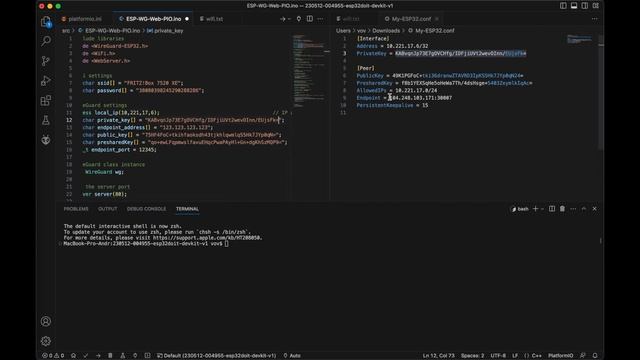Image resolution: width=640 pixels, height=360 pixels.
Task: Click PlatformIO Build checkmark in status bar
Action: (x=86, y=356)
